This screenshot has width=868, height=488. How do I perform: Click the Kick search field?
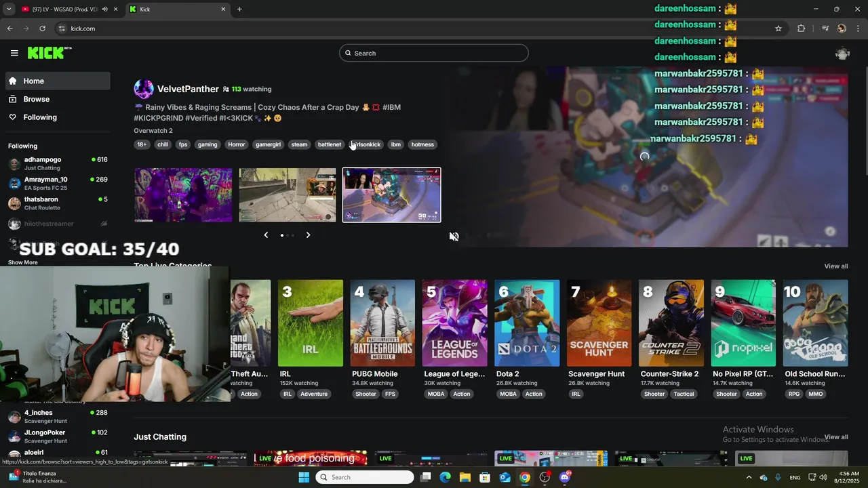coord(434,53)
